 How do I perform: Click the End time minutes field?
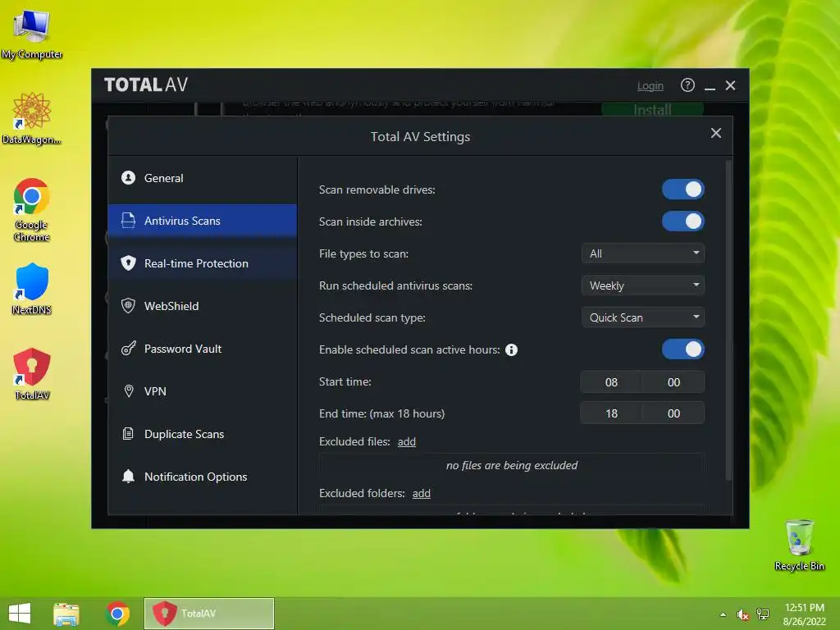click(673, 413)
